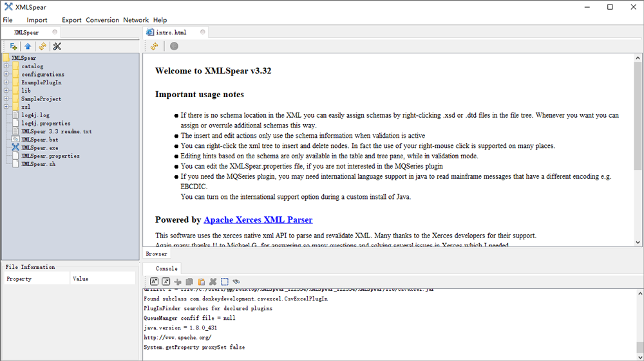This screenshot has width=644, height=361.
Task: Expand the configurations folder
Action: [x=6, y=74]
